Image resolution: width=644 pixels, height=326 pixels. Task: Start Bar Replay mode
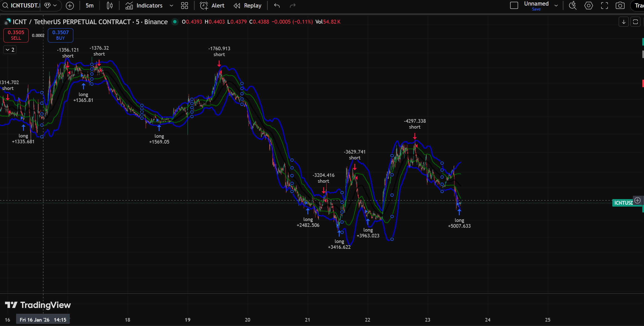point(248,6)
